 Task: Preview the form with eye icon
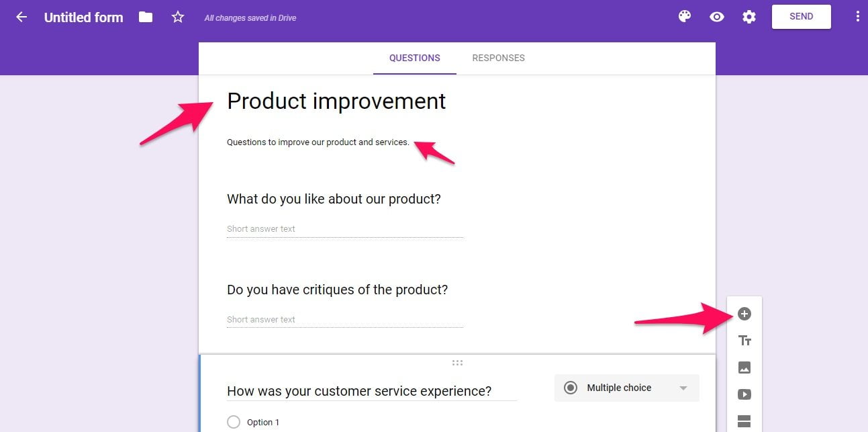click(x=717, y=17)
